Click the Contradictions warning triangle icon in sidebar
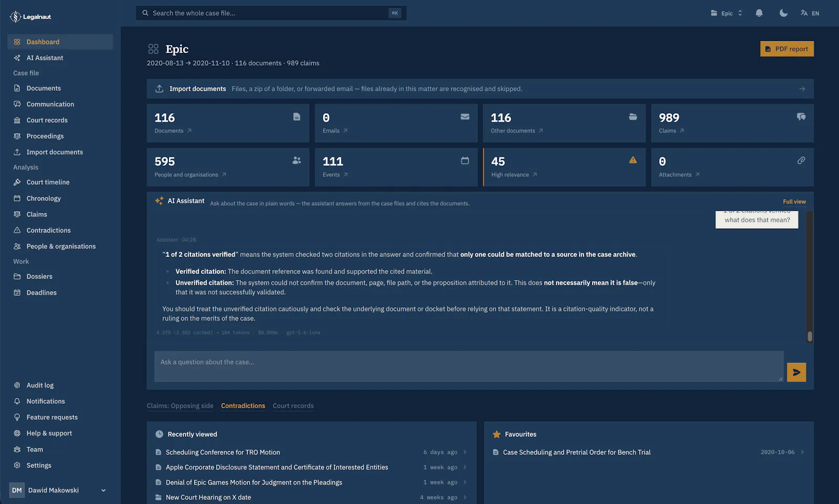Image resolution: width=839 pixels, height=504 pixels. [x=17, y=230]
